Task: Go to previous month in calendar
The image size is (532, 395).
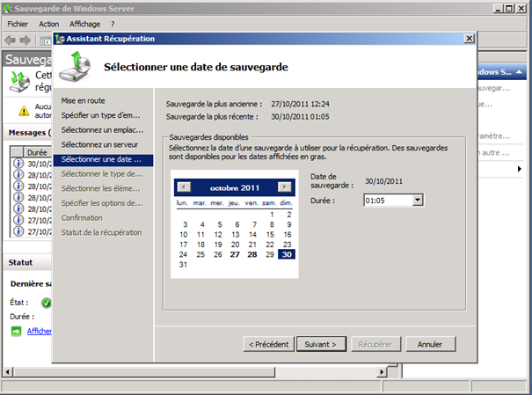Action: (x=184, y=187)
